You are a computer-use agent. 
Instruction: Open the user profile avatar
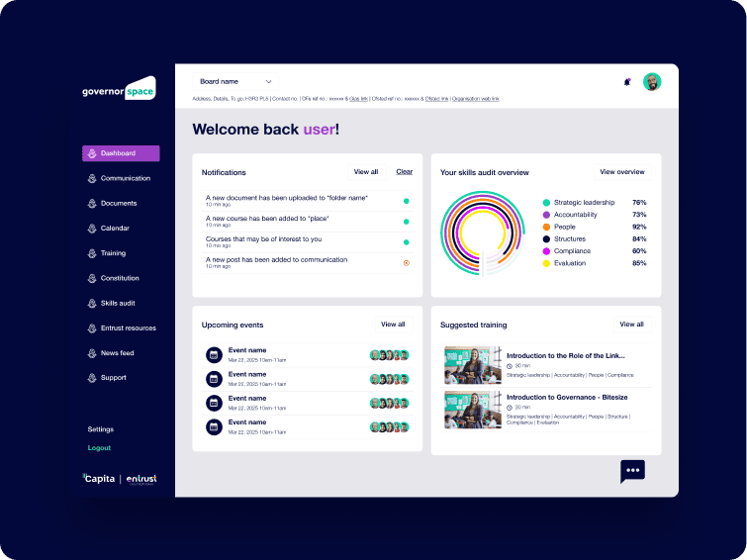click(652, 82)
